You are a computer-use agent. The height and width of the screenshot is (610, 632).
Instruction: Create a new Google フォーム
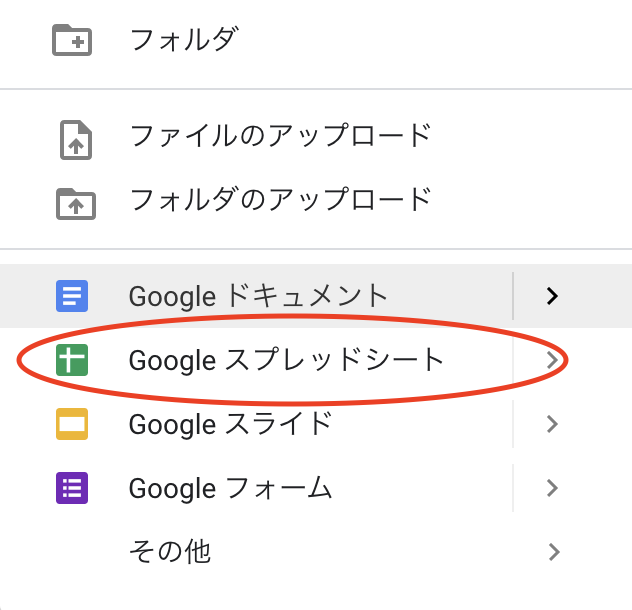coord(230,488)
